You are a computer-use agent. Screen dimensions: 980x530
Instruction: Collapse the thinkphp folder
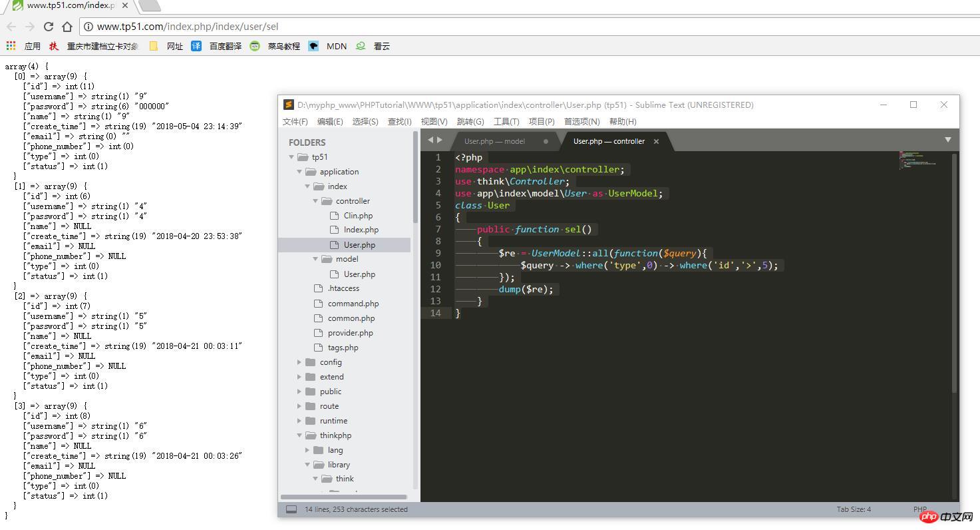click(299, 435)
